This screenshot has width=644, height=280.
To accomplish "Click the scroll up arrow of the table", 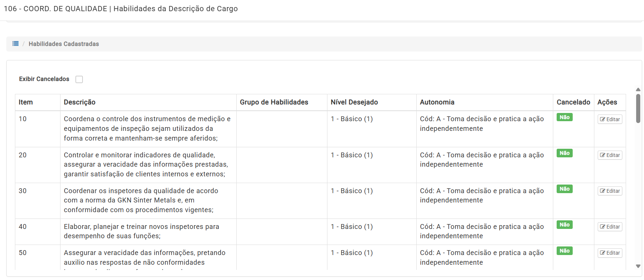I will click(638, 89).
